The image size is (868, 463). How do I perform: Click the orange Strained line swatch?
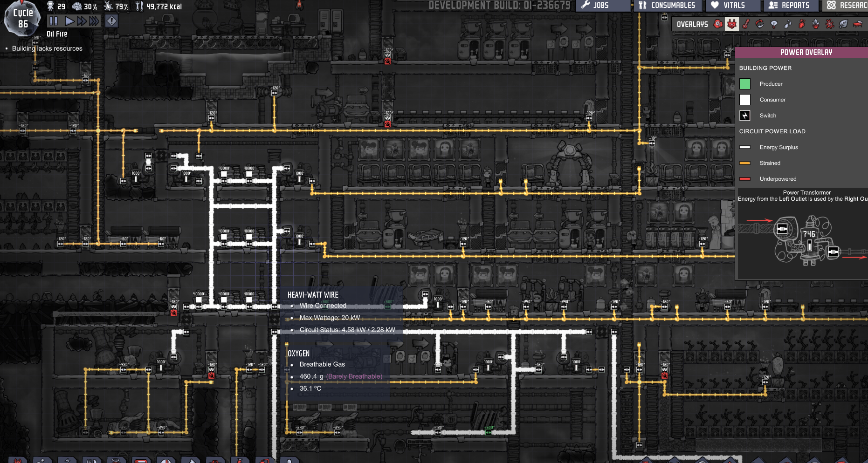point(745,163)
